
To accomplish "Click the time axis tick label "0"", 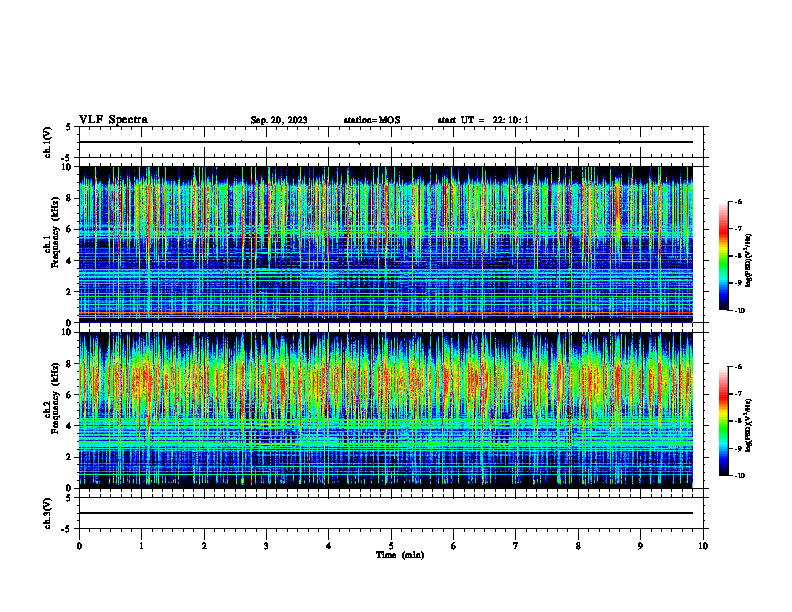I will [79, 546].
